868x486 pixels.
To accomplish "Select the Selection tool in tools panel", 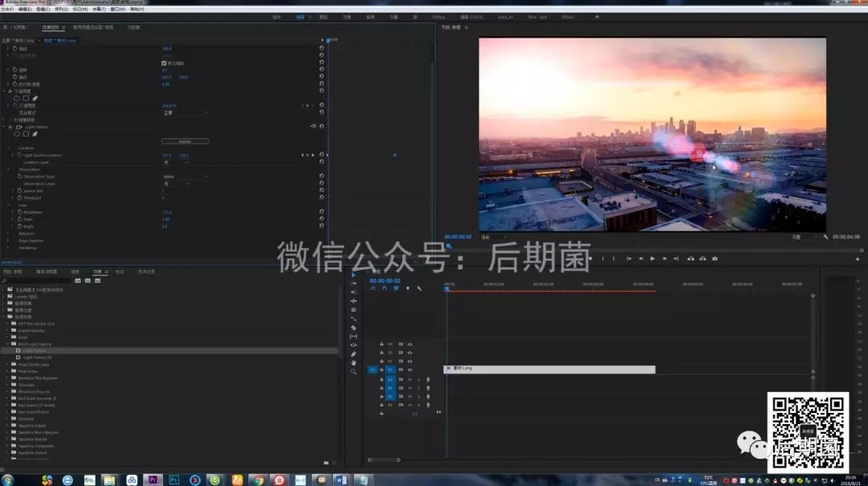I will (354, 275).
